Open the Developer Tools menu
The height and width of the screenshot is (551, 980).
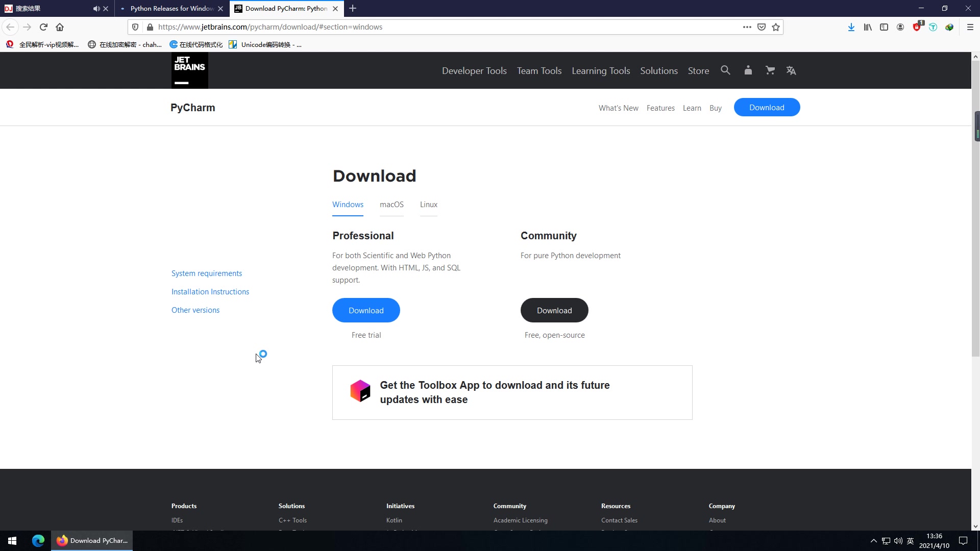click(x=474, y=70)
